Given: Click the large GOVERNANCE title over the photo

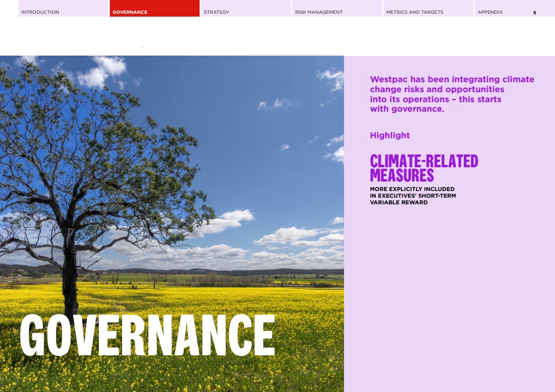Looking at the screenshot, I should [148, 335].
